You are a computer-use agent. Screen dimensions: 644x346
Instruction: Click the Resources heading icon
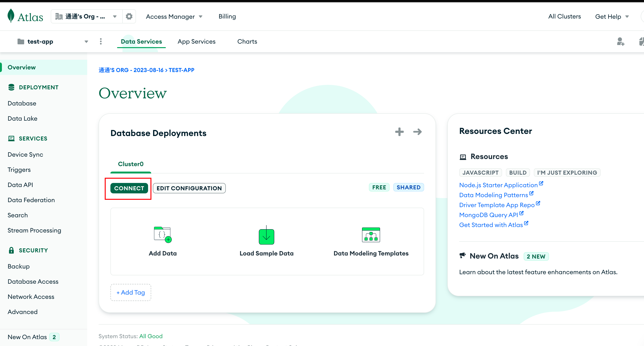(463, 157)
